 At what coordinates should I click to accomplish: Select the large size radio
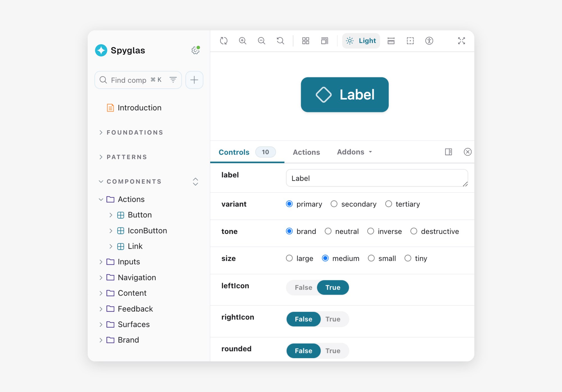tap(289, 258)
